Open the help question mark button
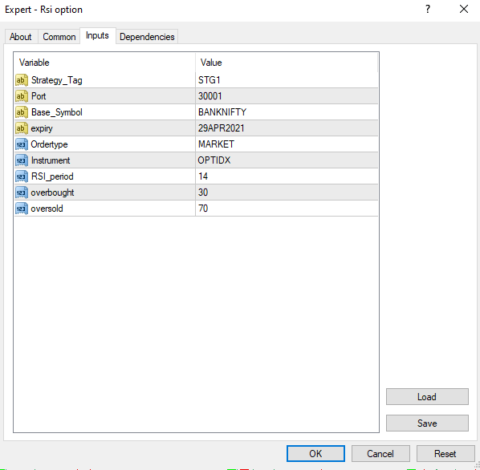The width and height of the screenshot is (480, 470). 428,9
